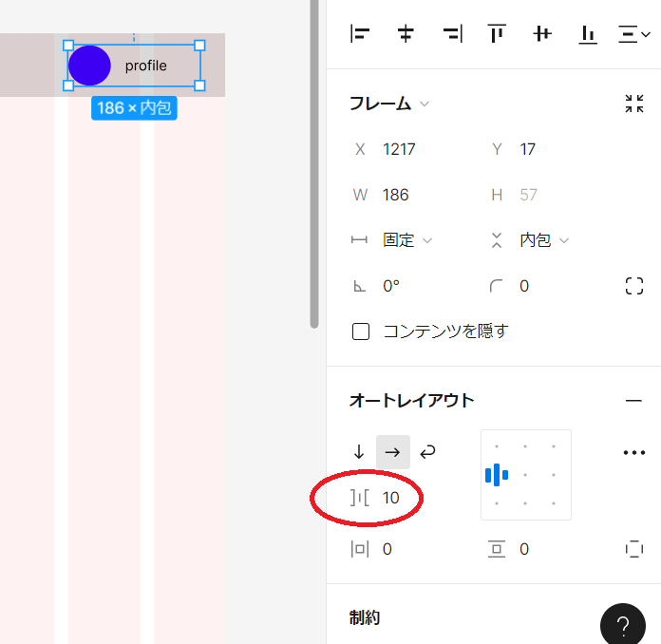Click the vertical padding icon
This screenshot has height=644, width=661.
(x=497, y=549)
